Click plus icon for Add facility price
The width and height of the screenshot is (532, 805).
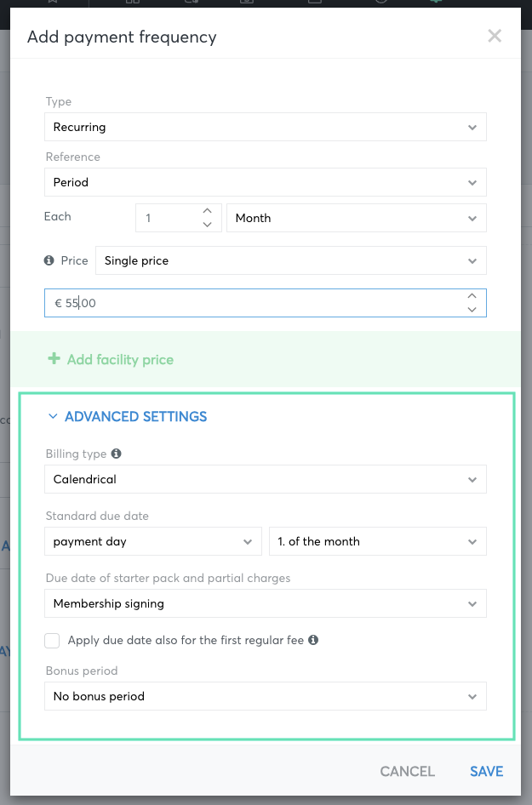pyautogui.click(x=54, y=358)
